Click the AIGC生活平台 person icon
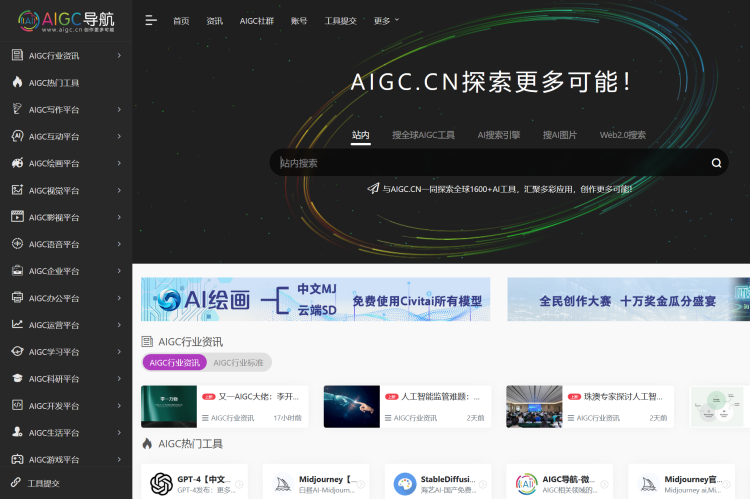Screen dimensions: 750x499 pyautogui.click(x=17, y=432)
